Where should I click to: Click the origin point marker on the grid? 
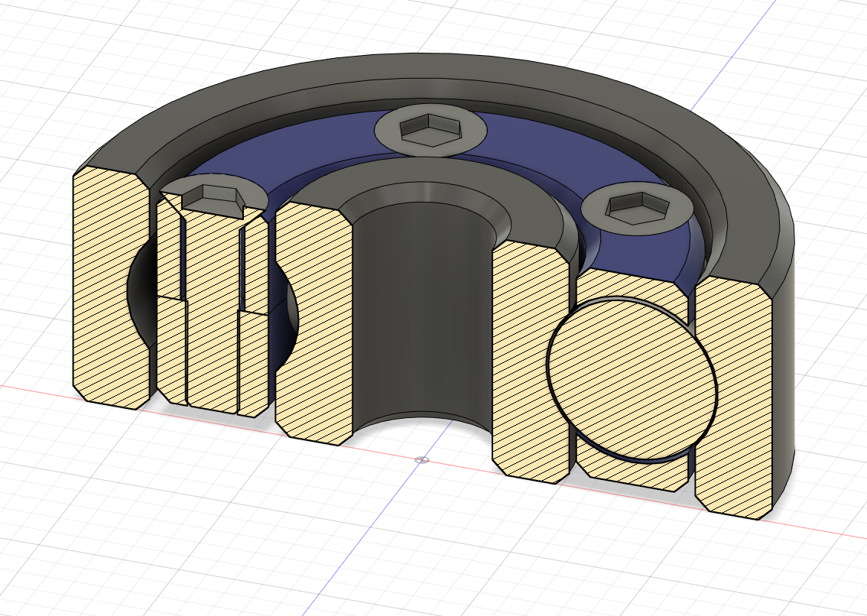click(x=423, y=459)
